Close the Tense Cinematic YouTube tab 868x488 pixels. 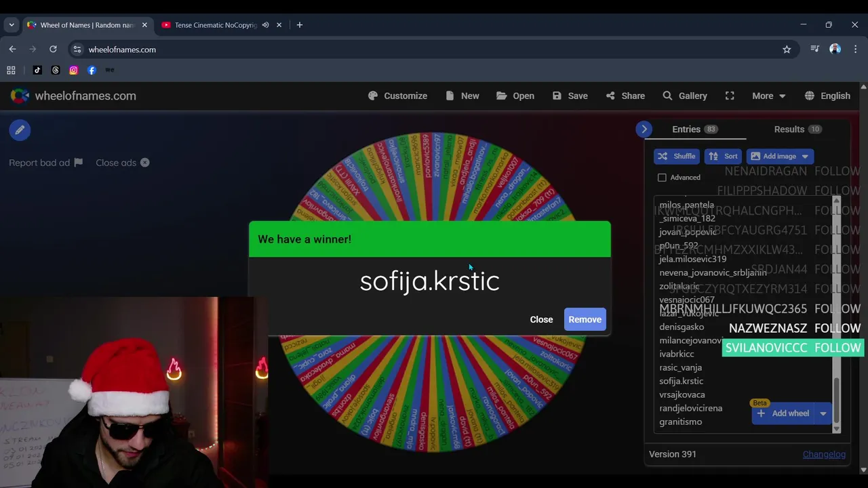[x=279, y=25]
